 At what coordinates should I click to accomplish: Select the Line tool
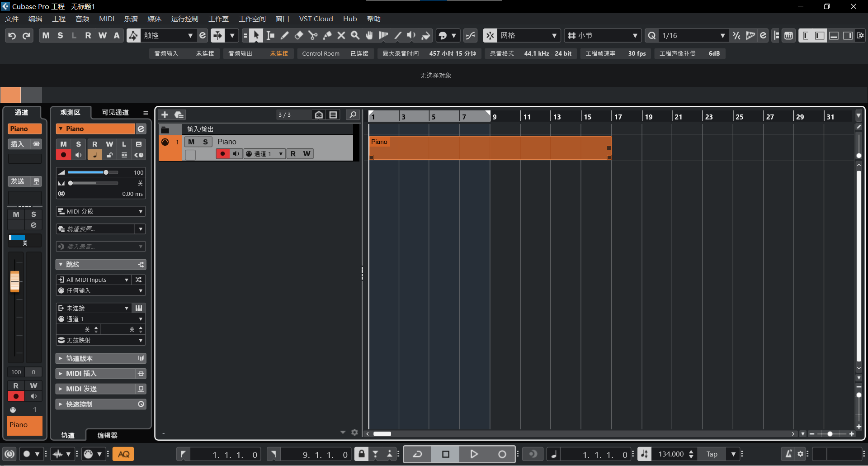click(x=398, y=36)
